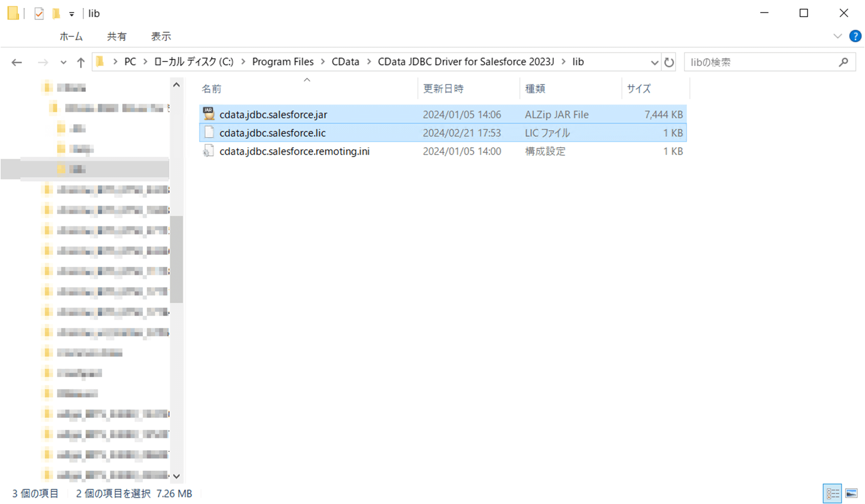
Task: Expand the recent locations dropdown arrow
Action: [x=63, y=63]
